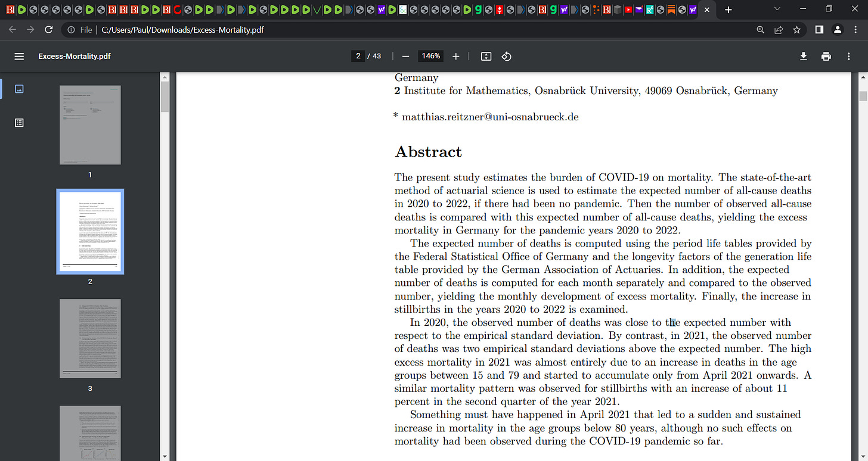Click the page number field showing 2
868x461 pixels.
click(x=358, y=56)
